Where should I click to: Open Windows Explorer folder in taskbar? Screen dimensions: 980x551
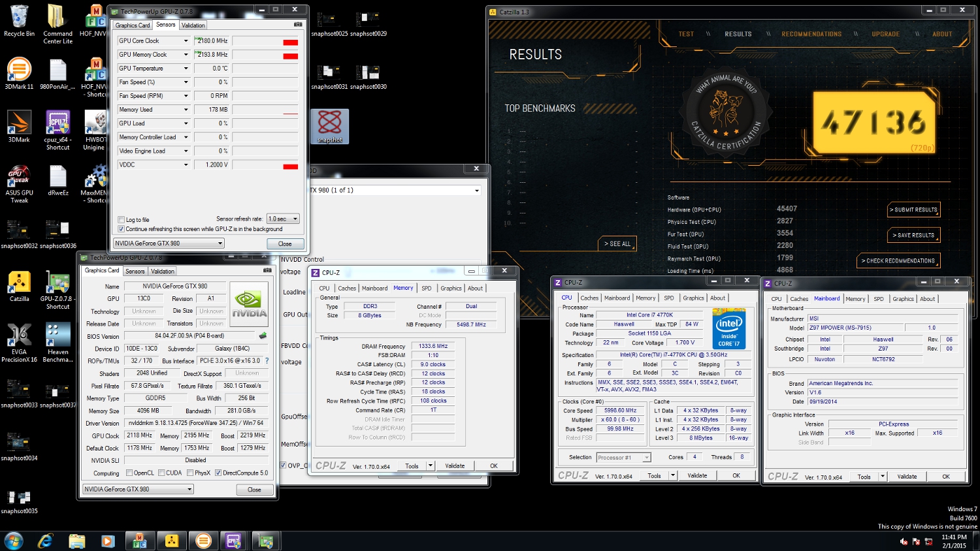coord(76,541)
